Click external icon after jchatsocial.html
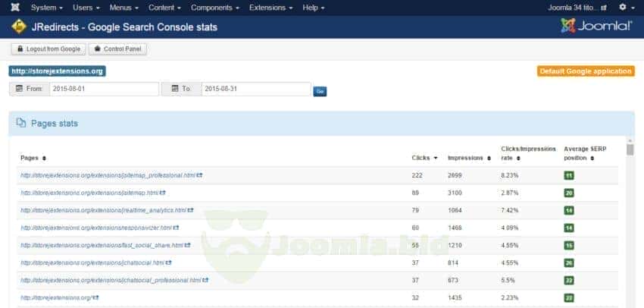The width and height of the screenshot is (644, 308). tap(168, 262)
